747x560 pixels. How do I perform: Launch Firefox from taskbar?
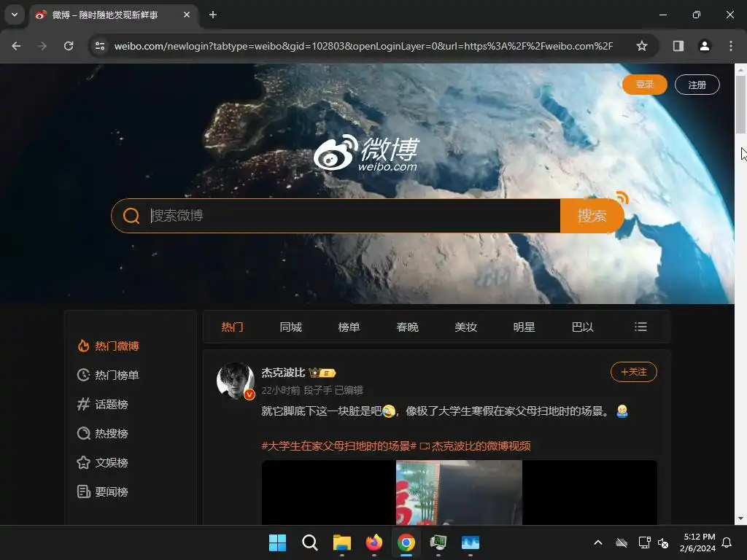pos(374,542)
